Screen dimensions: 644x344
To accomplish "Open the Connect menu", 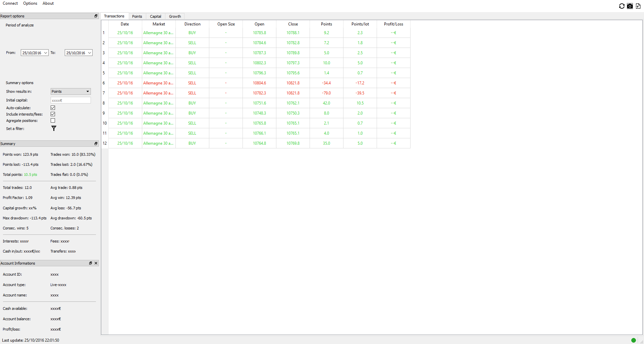I will tap(10, 3).
